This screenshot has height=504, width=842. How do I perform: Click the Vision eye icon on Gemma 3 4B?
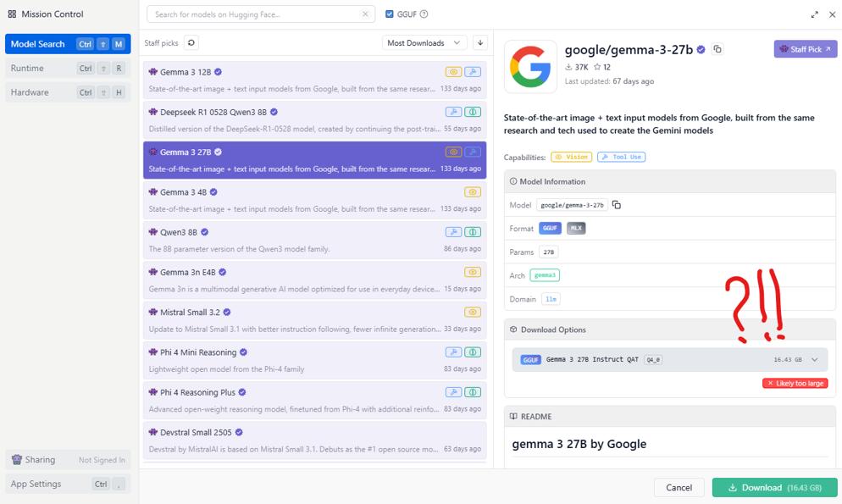point(473,192)
